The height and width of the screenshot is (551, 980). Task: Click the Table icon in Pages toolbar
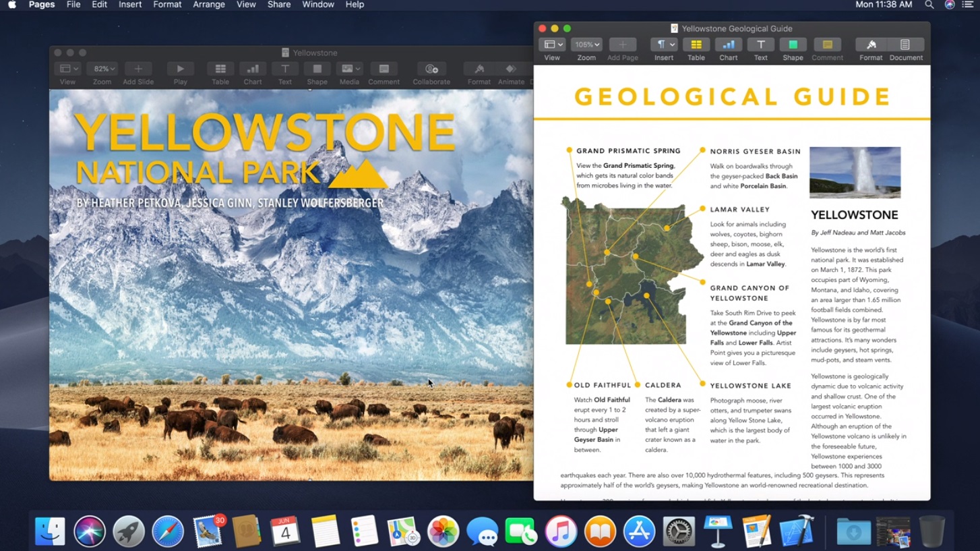pos(696,45)
